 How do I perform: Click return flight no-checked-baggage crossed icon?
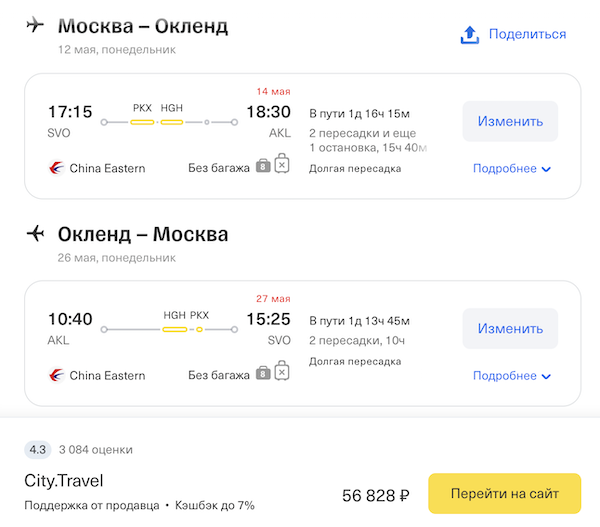(x=282, y=372)
